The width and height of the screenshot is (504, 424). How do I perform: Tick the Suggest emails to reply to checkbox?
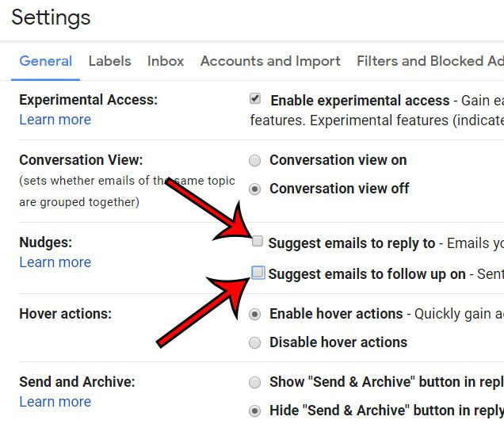(258, 242)
